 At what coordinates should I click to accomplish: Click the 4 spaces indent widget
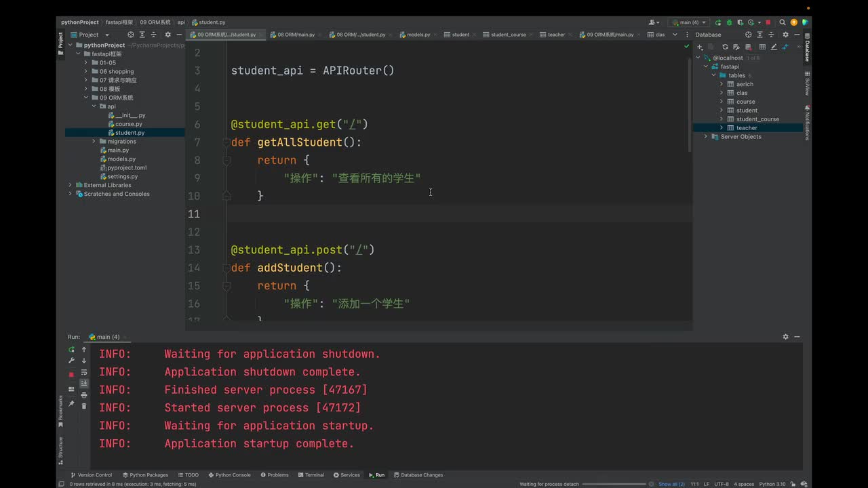coord(744,484)
